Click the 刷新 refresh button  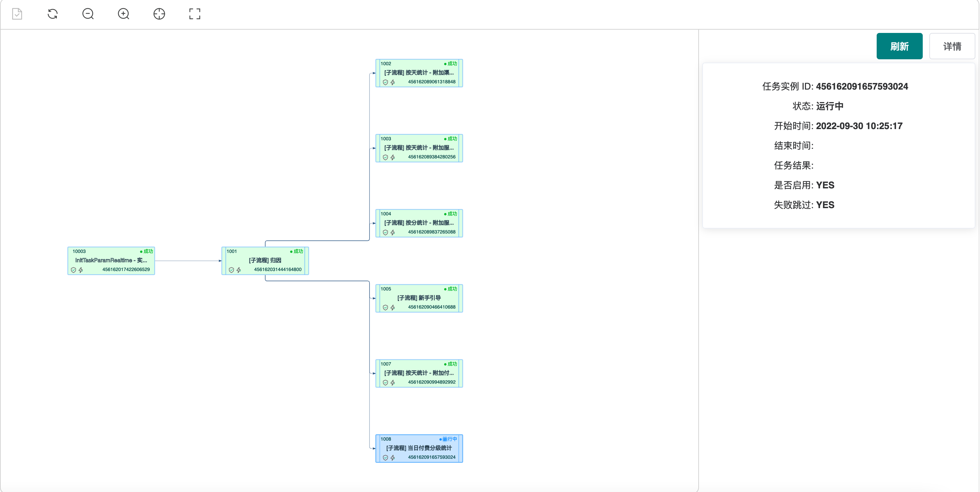(899, 46)
